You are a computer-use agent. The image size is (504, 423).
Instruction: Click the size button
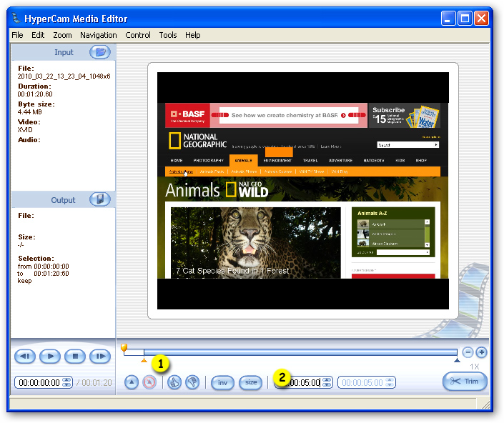tap(251, 382)
